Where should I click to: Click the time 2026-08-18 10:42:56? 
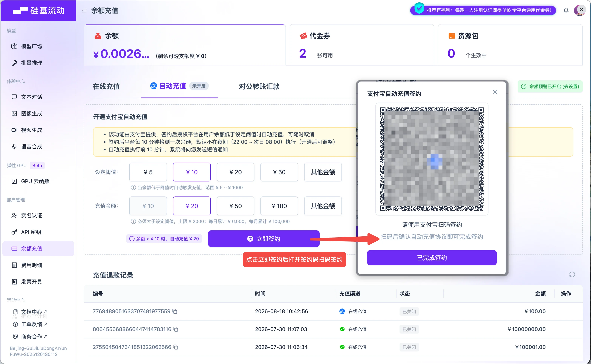point(282,311)
